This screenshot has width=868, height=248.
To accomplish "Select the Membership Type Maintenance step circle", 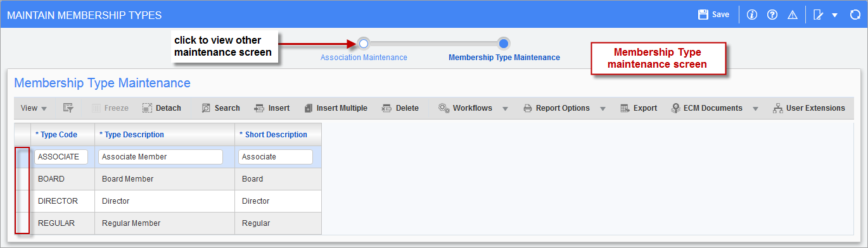I will 504,44.
